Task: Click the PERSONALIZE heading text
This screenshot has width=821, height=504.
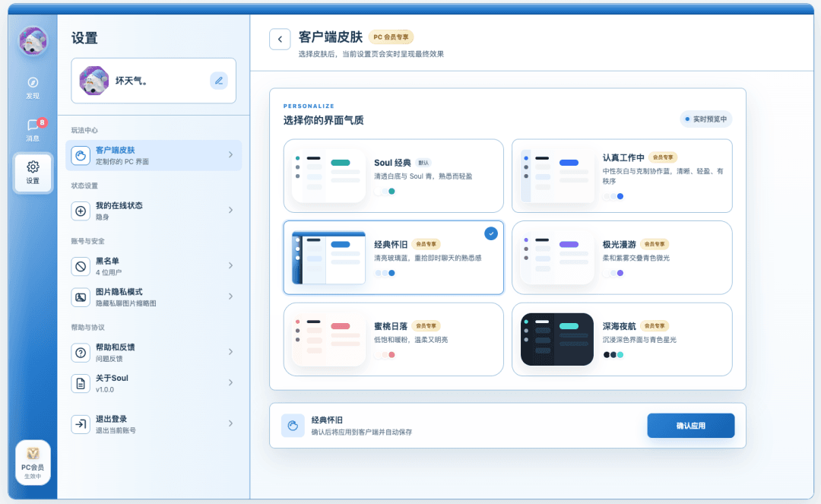Action: tap(309, 106)
